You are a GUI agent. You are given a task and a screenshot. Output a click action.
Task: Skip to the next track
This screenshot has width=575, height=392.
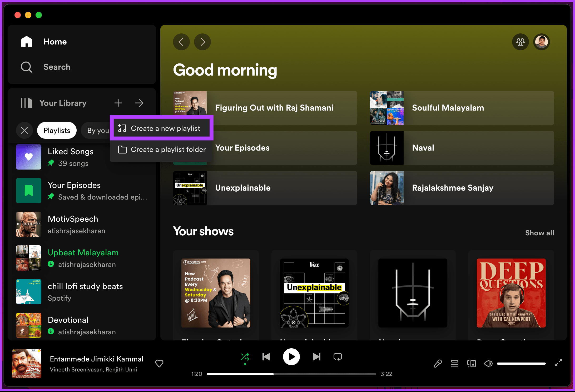pos(317,357)
